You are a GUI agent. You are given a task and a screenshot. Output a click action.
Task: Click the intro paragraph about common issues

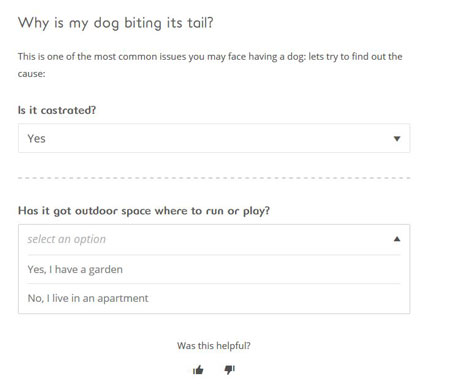tap(210, 65)
